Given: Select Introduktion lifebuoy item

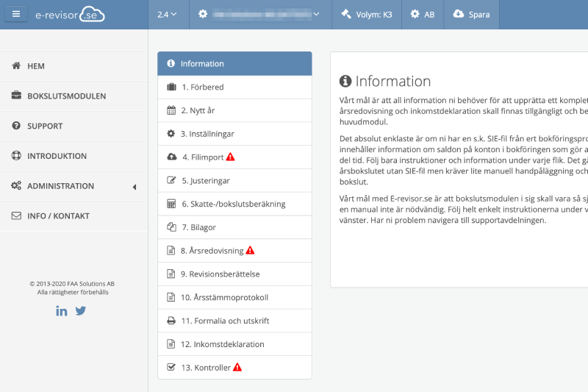Looking at the screenshot, I should 57,156.
